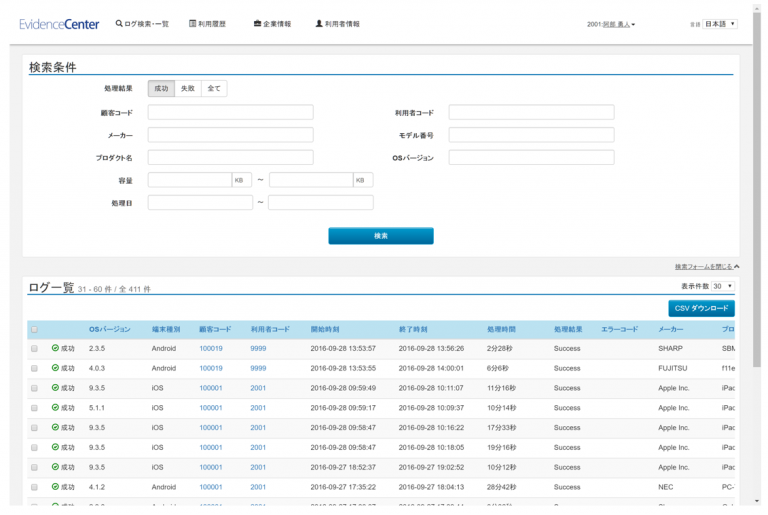This screenshot has width=768, height=515.
Task: Click the CSV ダウンロード button
Action: [x=701, y=308]
